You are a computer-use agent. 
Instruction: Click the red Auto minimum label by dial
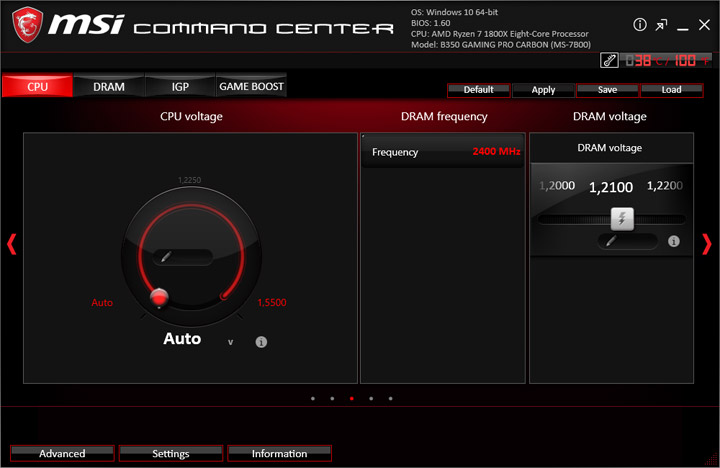tap(102, 302)
